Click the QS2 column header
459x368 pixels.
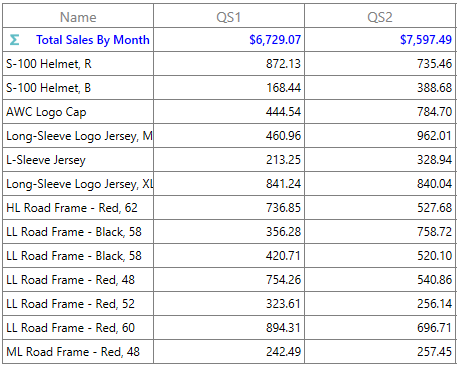[380, 16]
